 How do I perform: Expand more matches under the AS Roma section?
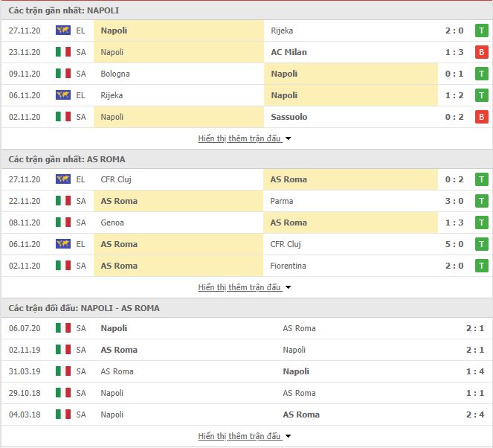click(x=245, y=287)
